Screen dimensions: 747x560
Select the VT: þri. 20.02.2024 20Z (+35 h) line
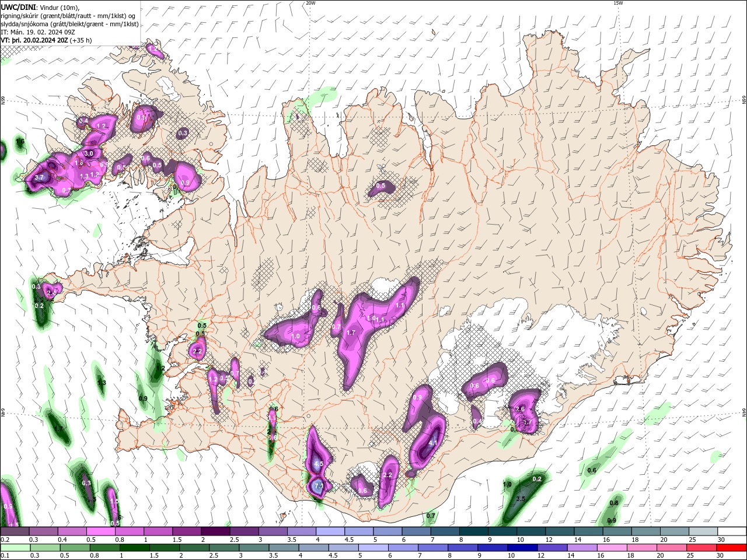pyautogui.click(x=47, y=40)
